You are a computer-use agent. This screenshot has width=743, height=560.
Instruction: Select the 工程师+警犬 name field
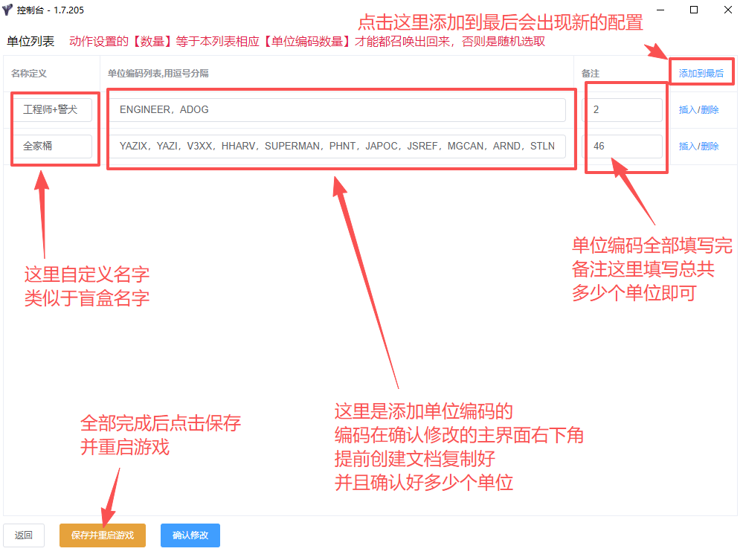coord(52,109)
